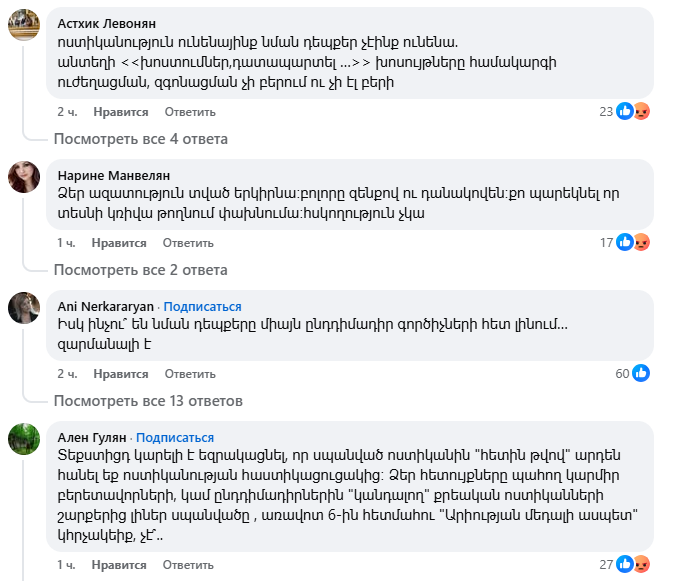Expand all 4 replies to Астхик Левонян
The image size is (693, 581).
click(141, 138)
